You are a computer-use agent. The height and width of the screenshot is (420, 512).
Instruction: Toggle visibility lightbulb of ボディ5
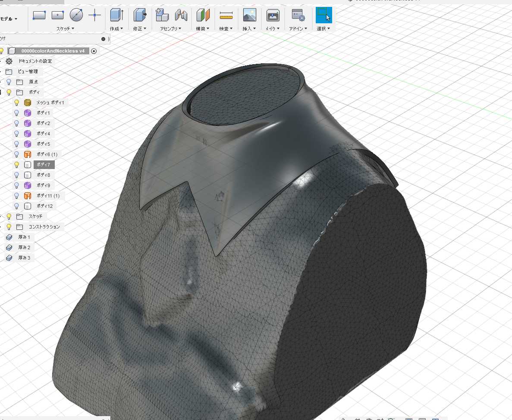17,144
